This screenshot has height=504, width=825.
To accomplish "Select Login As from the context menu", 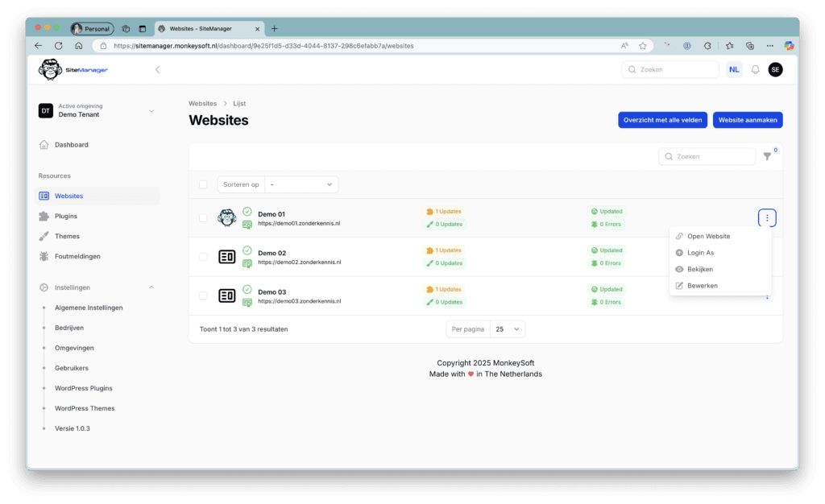I will [x=700, y=253].
